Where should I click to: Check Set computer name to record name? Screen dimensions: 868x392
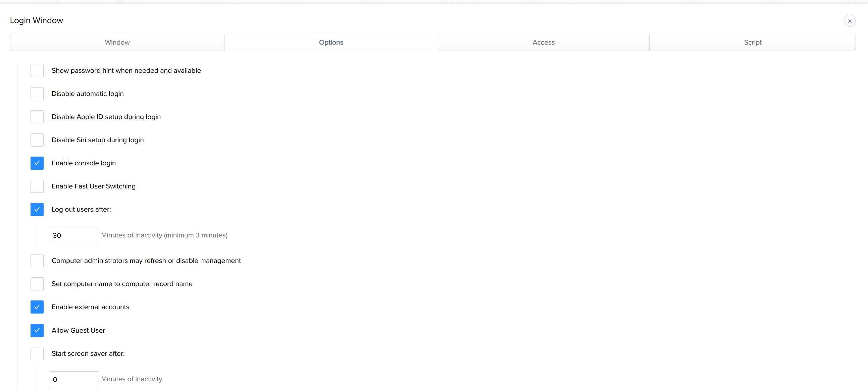click(x=37, y=284)
